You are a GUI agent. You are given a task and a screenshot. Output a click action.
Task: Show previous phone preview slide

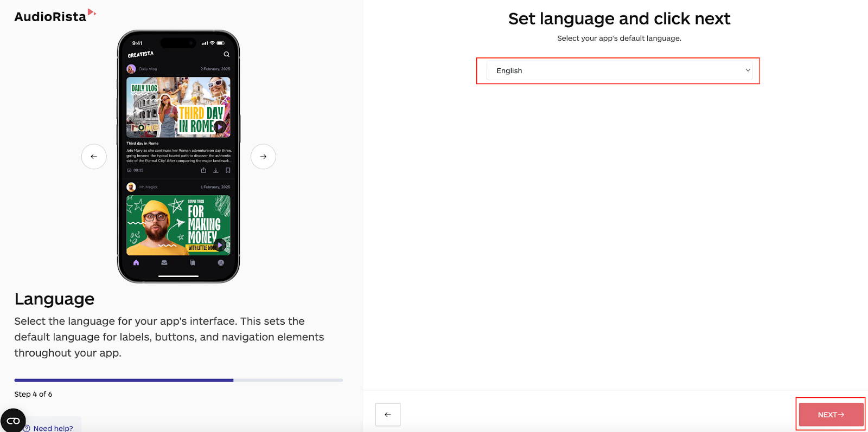point(94,157)
